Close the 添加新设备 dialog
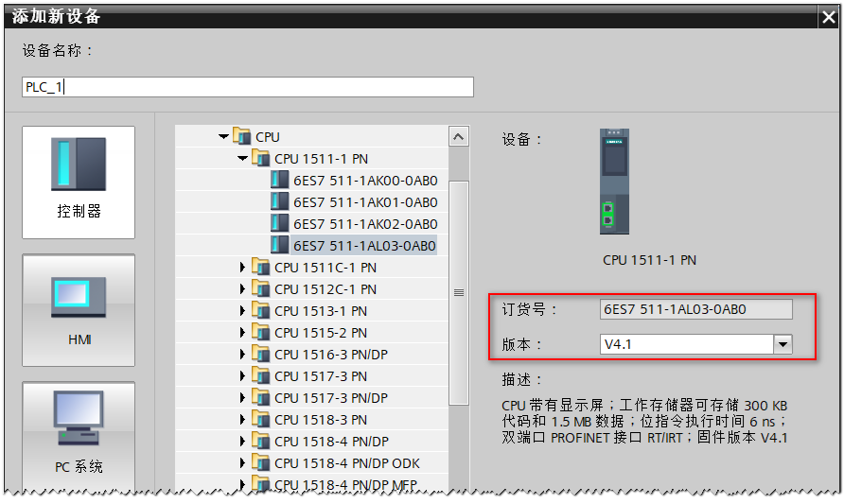 (x=829, y=17)
